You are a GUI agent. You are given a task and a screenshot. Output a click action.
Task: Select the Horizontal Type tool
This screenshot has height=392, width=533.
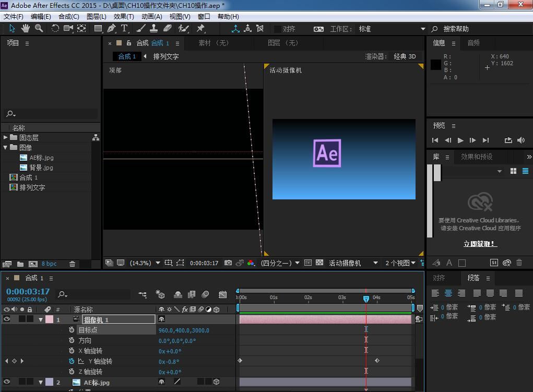pos(124,29)
